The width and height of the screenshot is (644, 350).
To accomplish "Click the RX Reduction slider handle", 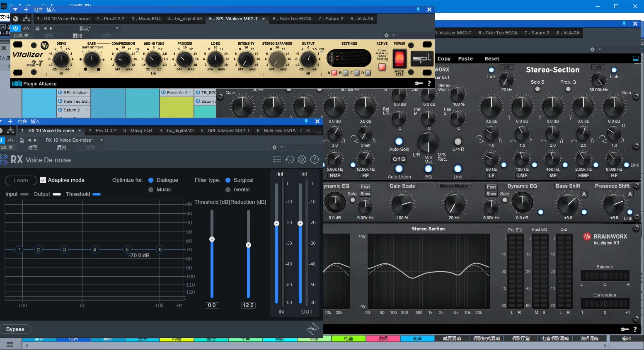I will pyautogui.click(x=248, y=245).
